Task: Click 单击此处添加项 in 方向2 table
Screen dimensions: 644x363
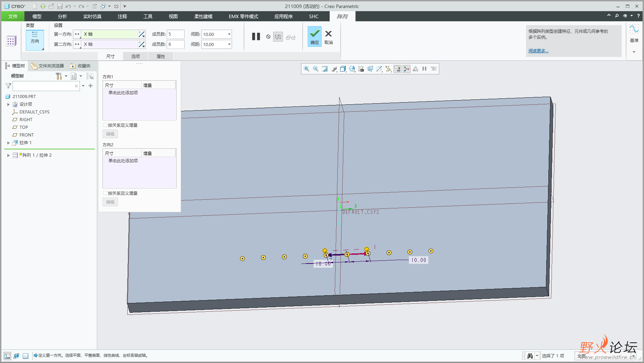Action: (123, 161)
